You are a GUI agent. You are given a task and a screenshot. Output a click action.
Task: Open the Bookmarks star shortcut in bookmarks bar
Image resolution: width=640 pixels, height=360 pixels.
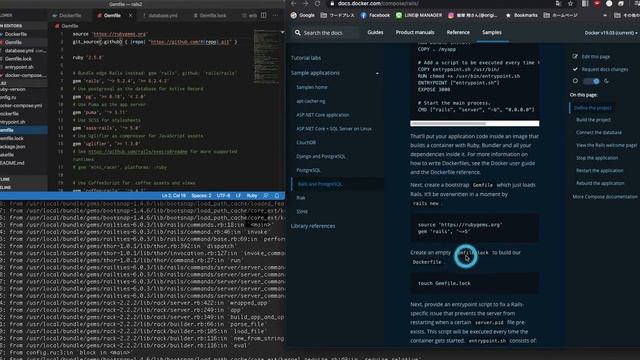point(521,16)
